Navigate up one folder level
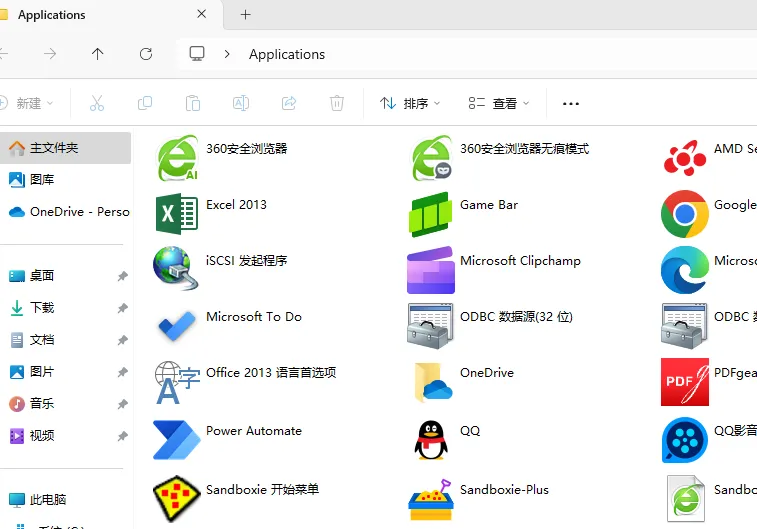This screenshot has width=757, height=529. pos(98,54)
